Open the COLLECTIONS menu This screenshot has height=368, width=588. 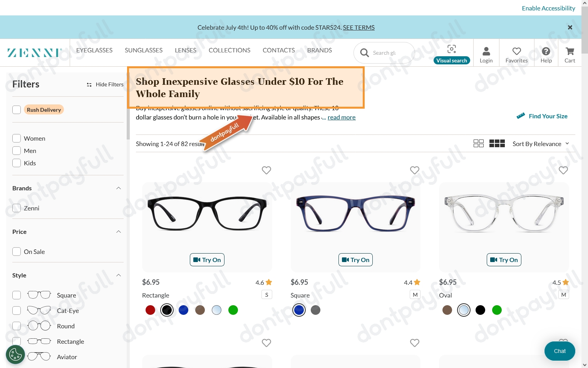coord(230,50)
